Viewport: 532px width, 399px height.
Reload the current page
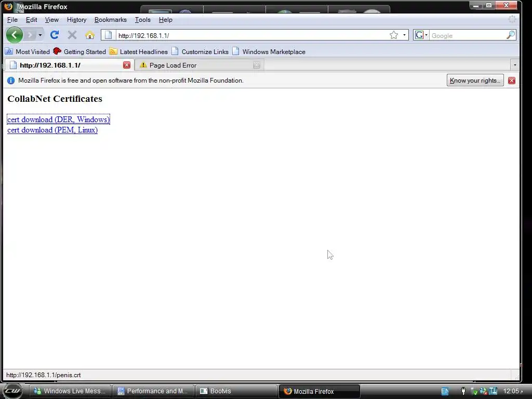pos(54,35)
